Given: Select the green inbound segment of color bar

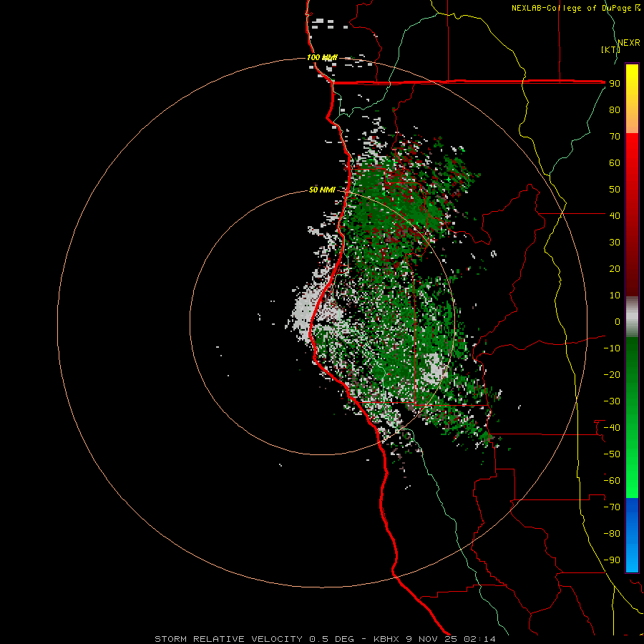Looking at the screenshot, I should point(632,417).
